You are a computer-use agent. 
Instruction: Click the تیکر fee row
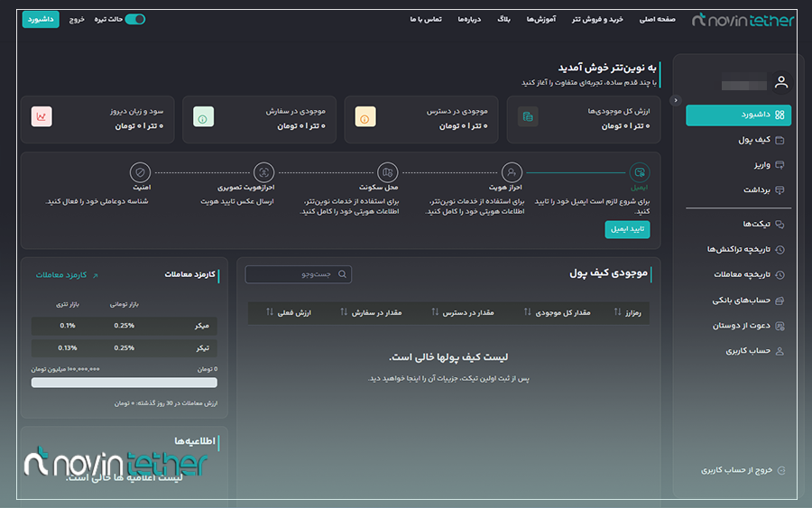pyautogui.click(x=124, y=348)
